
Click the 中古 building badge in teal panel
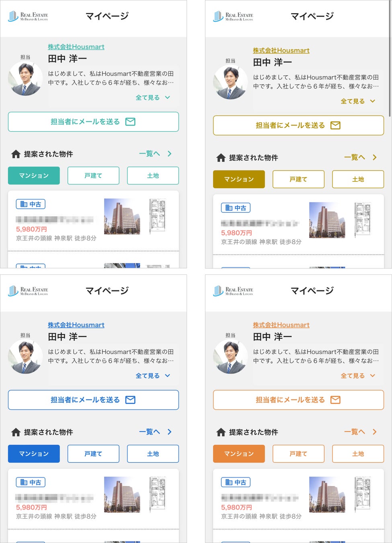(31, 204)
